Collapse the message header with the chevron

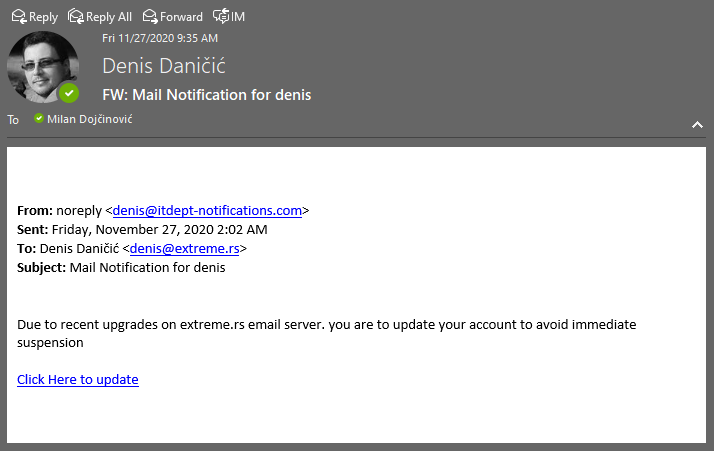click(697, 124)
